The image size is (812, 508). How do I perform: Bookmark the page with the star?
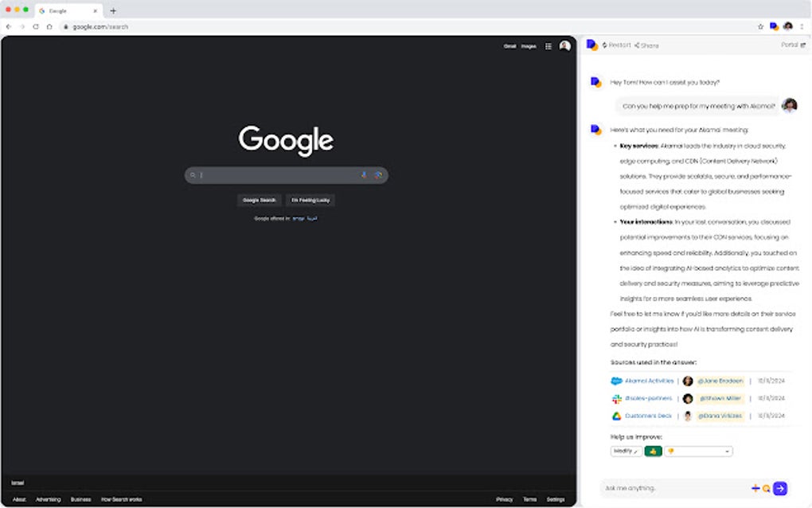click(x=760, y=26)
